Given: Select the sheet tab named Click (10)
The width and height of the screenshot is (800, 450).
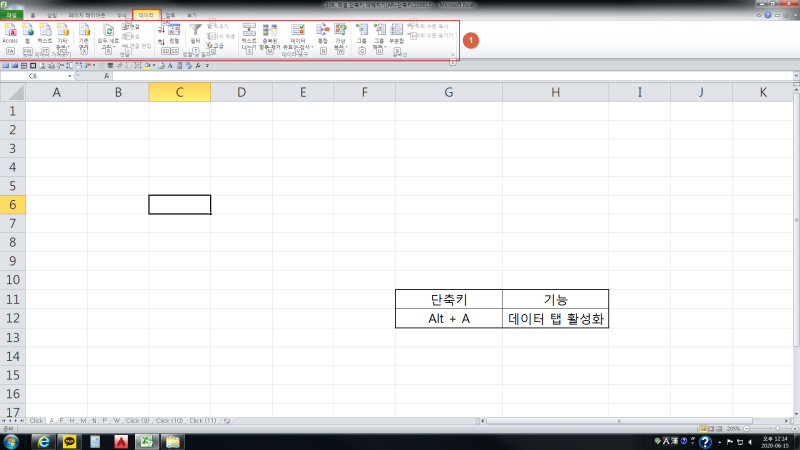Looking at the screenshot, I should tap(169, 421).
